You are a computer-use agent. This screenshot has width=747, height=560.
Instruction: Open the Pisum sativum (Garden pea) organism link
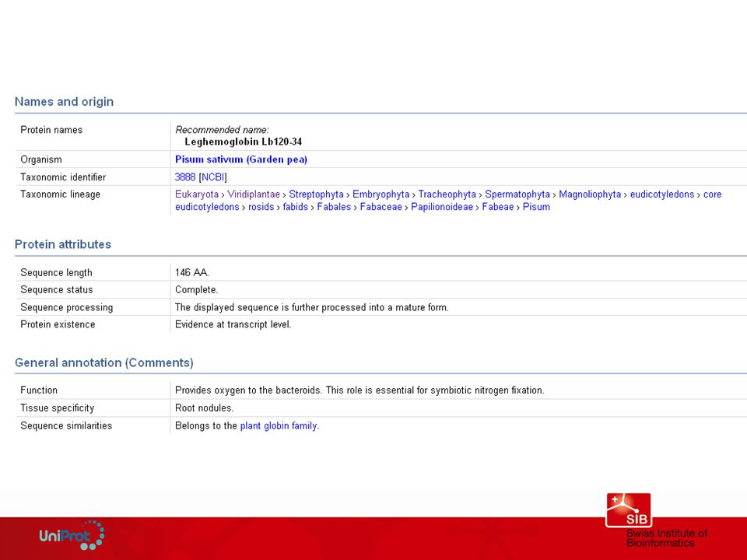[241, 159]
